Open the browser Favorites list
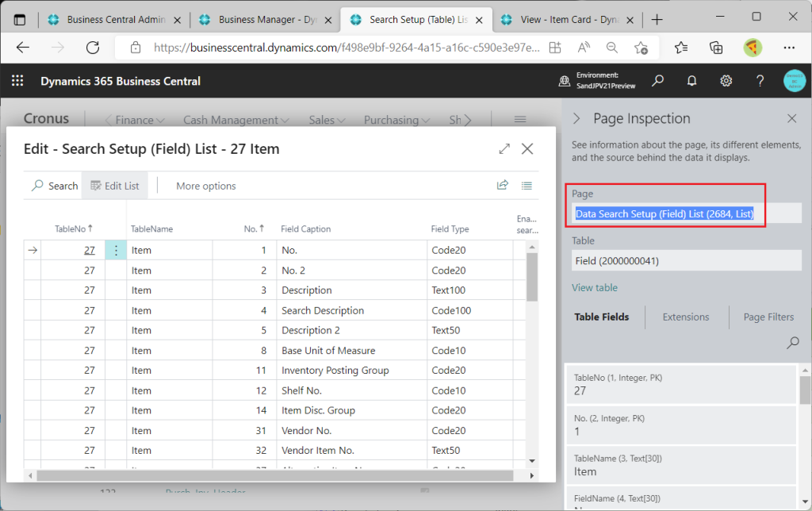The height and width of the screenshot is (511, 812). [681, 48]
